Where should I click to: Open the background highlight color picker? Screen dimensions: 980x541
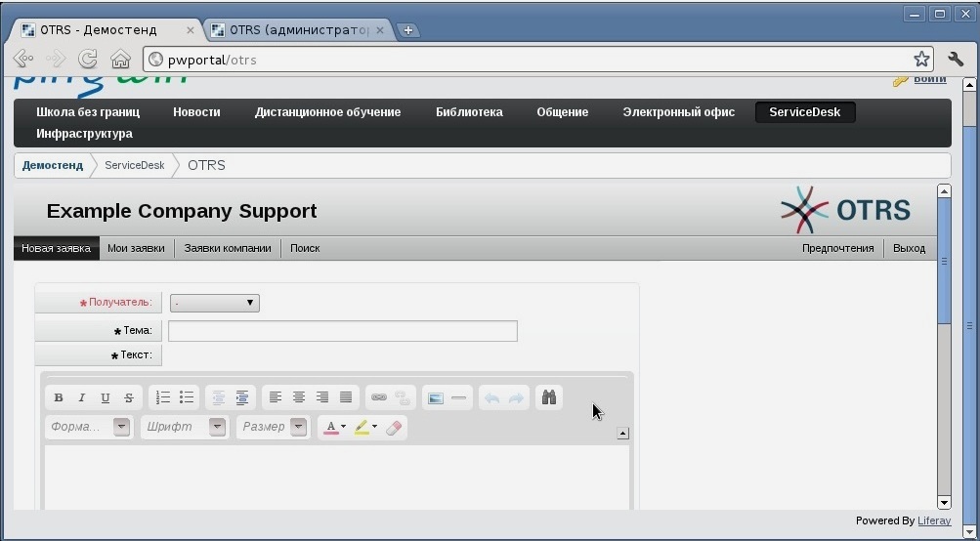click(x=365, y=428)
